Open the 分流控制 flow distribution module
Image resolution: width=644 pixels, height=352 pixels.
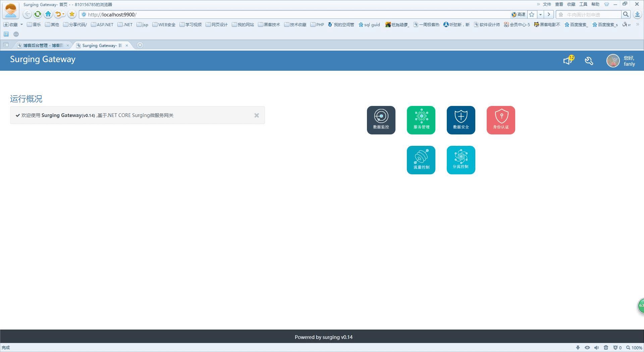(461, 160)
